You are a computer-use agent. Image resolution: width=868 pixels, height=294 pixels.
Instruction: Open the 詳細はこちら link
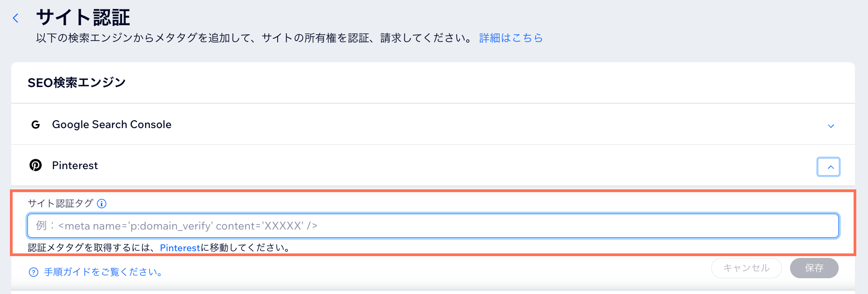click(511, 38)
